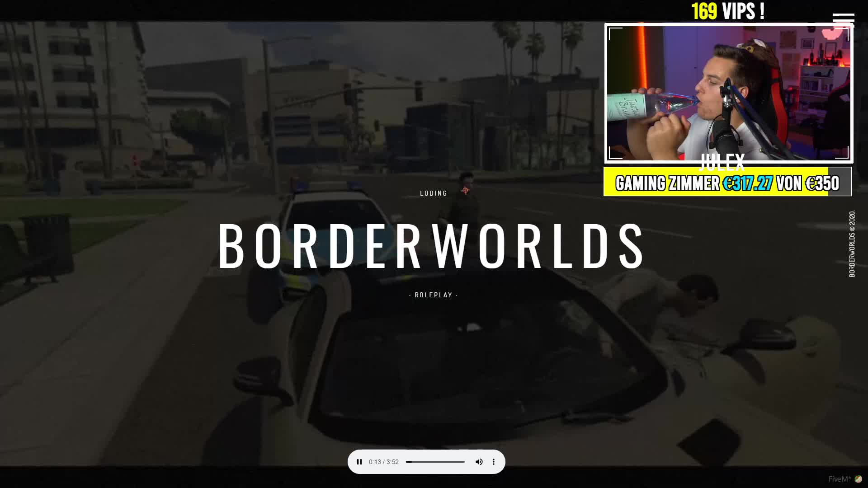Click the streamer webcam overlay

point(729,93)
